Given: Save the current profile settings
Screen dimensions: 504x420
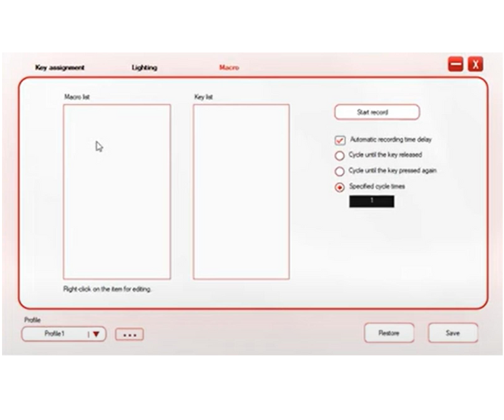Looking at the screenshot, I should coord(453,333).
